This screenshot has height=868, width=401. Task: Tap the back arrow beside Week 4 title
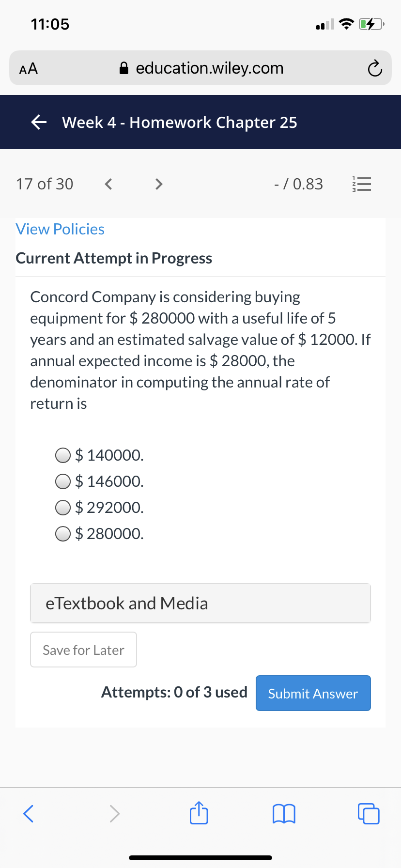(x=39, y=123)
